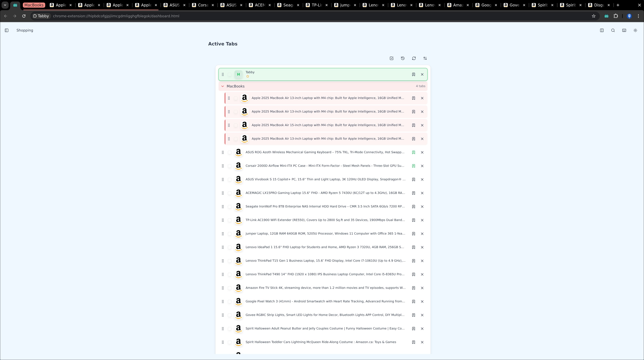Check the ASUS ROG Azoth tab checkbox
Image resolution: width=644 pixels, height=360 pixels.
(x=230, y=152)
